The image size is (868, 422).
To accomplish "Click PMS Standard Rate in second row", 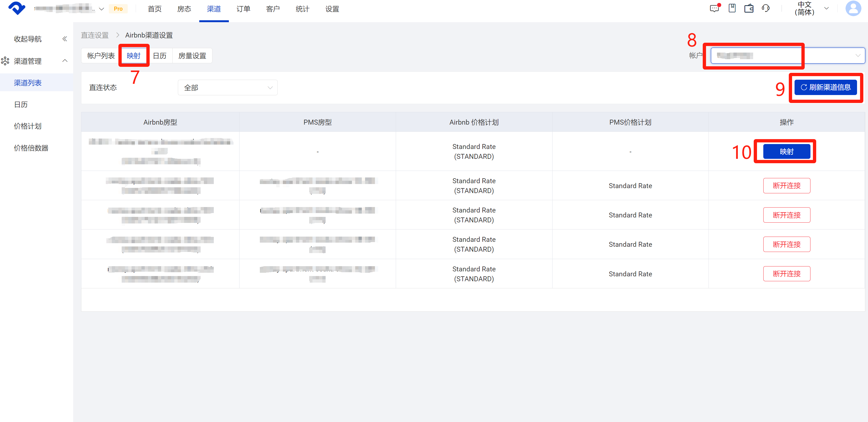I will pyautogui.click(x=630, y=186).
